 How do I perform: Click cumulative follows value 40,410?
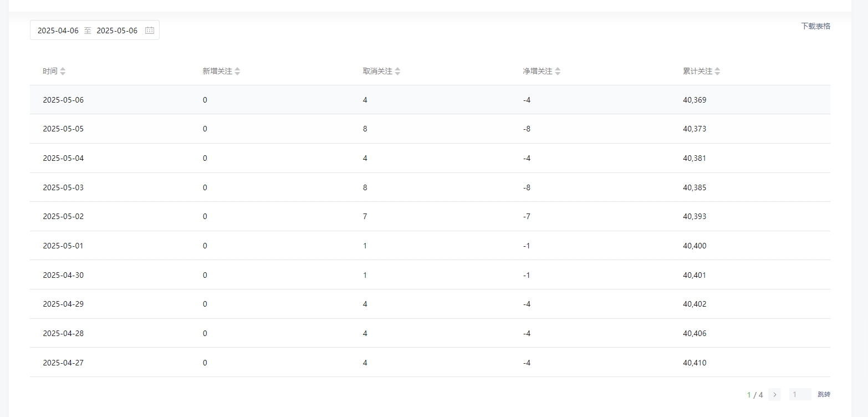pos(695,363)
